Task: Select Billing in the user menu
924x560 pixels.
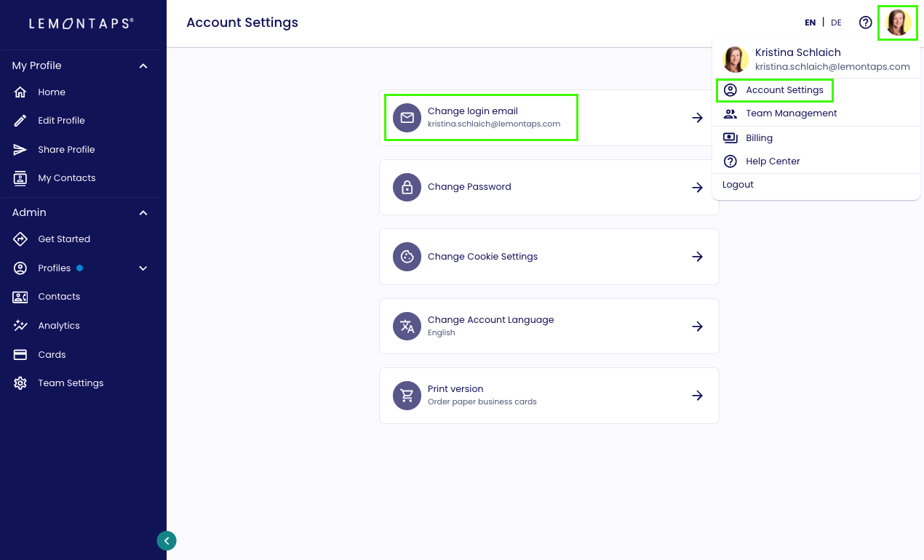Action: tap(759, 138)
